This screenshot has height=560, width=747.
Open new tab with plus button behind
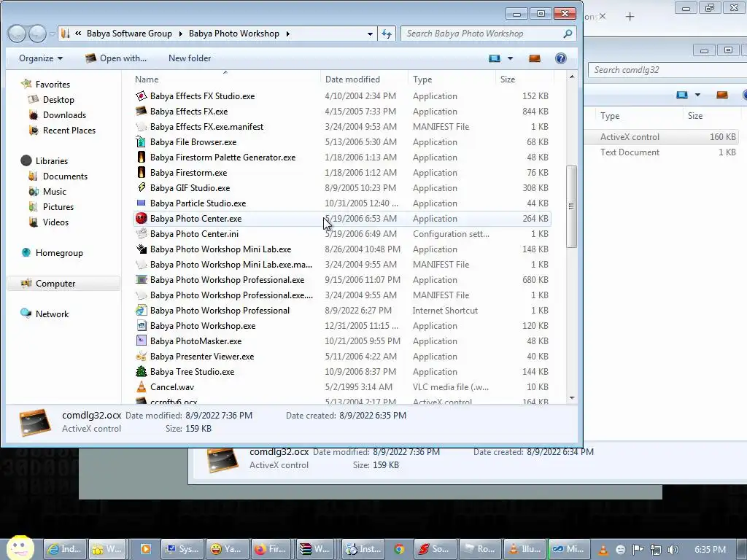[x=630, y=17]
